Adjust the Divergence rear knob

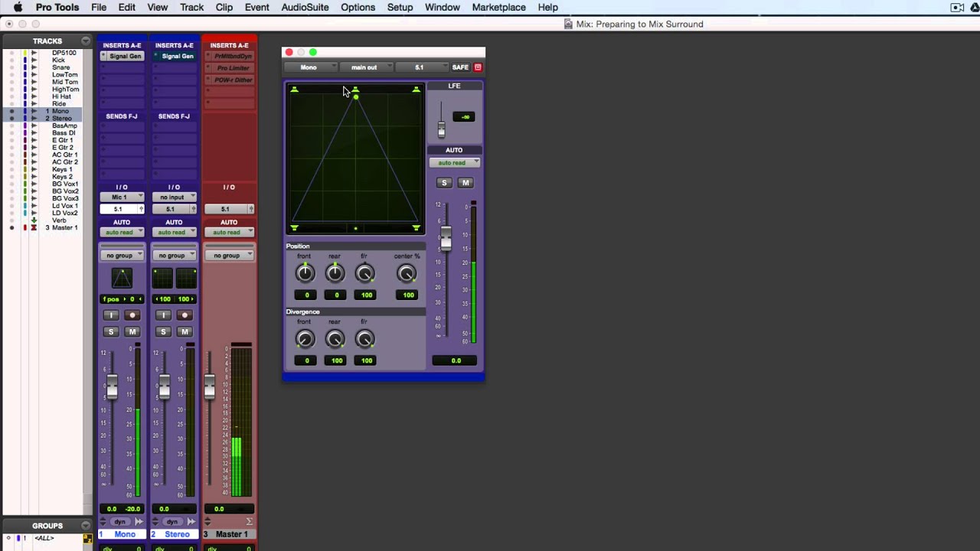(335, 339)
